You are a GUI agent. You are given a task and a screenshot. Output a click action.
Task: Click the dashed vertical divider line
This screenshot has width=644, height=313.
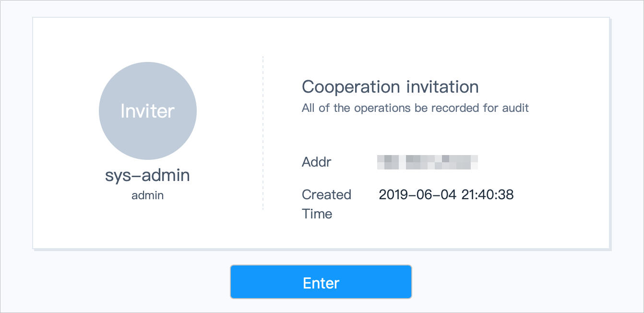click(x=263, y=133)
